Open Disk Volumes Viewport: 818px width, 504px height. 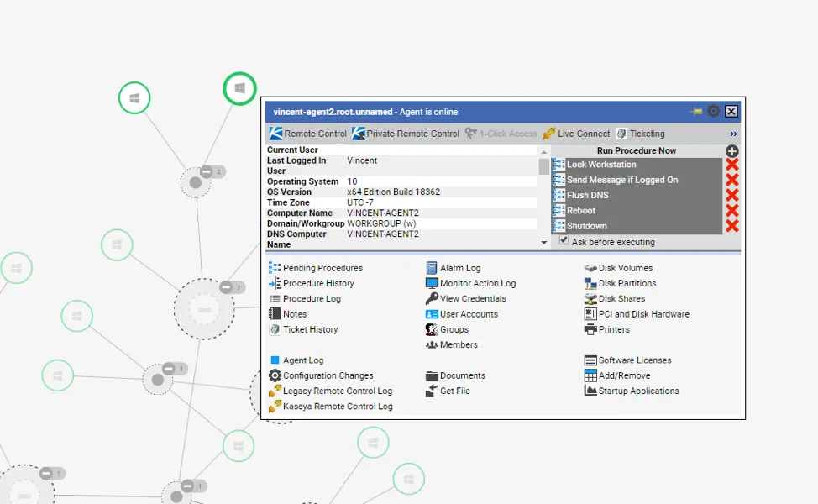tap(625, 268)
